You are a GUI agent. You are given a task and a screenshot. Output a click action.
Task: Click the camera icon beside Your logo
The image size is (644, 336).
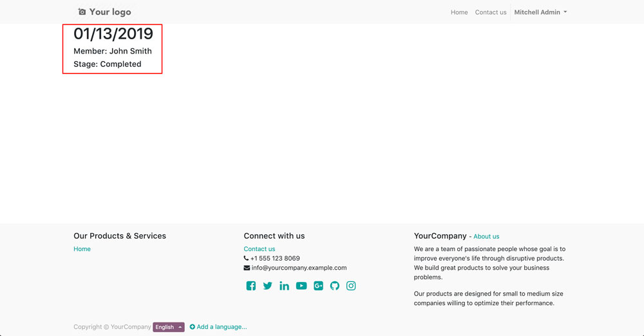coord(82,12)
